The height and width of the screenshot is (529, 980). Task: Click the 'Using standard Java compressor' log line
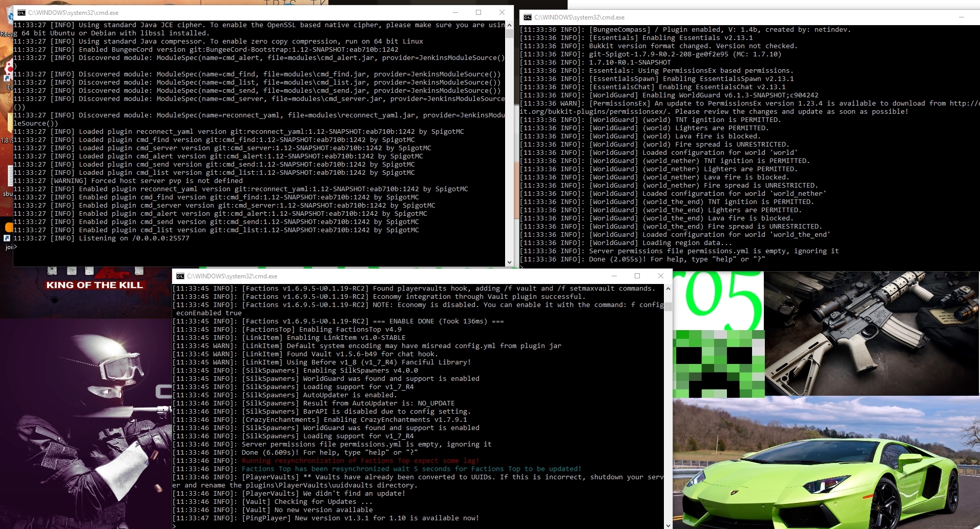(x=218, y=42)
